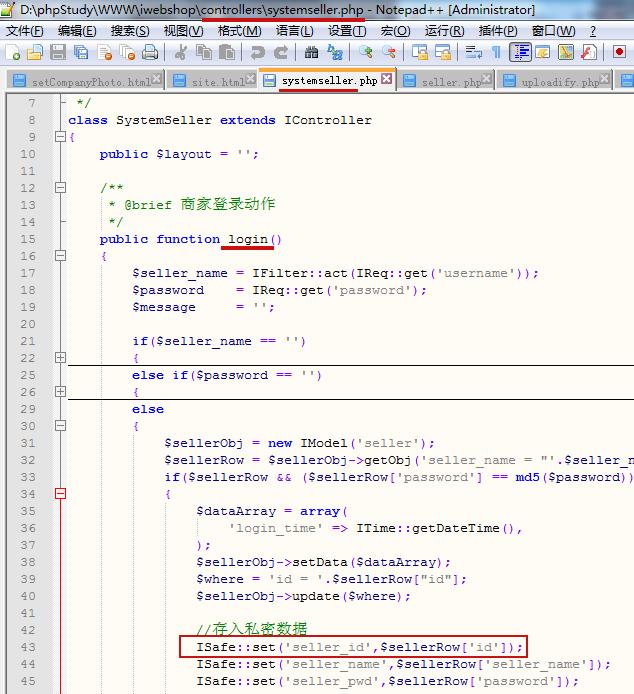634x694 pixels.
Task: Click the Save All icon
Action: (81, 52)
